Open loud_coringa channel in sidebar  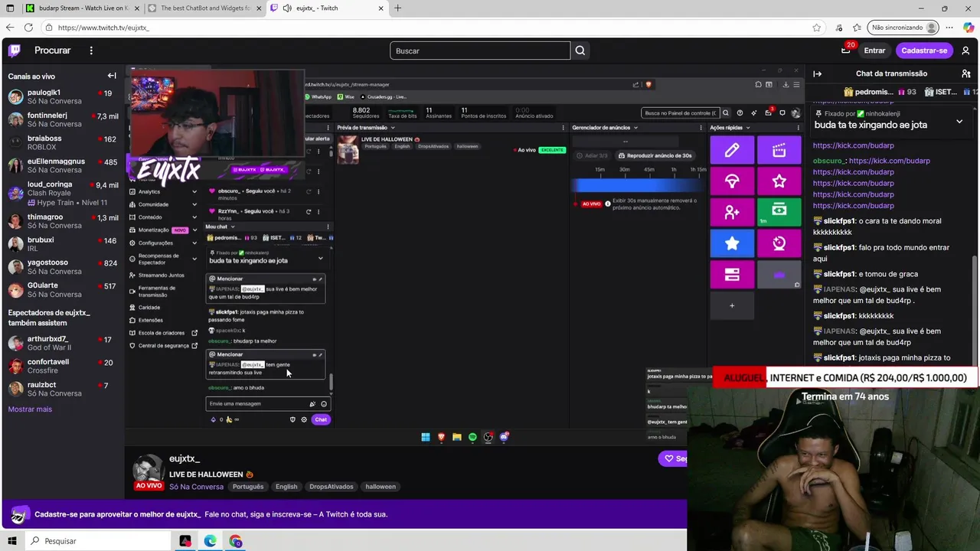tap(62, 193)
